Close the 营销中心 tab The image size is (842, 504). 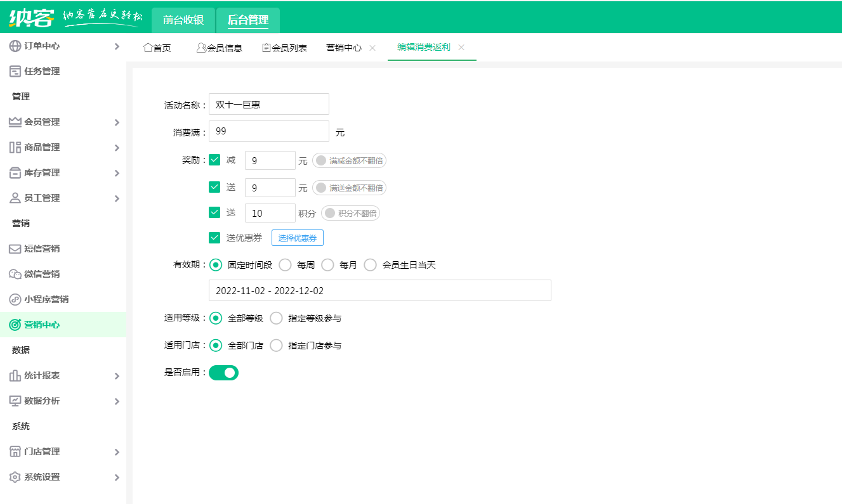coord(372,46)
